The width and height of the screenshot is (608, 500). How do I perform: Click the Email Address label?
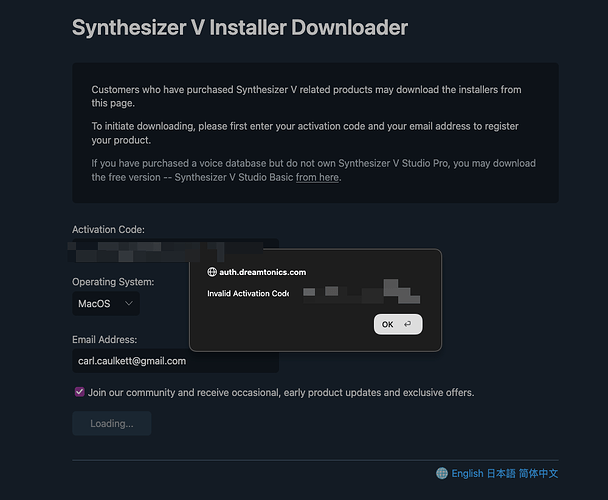(104, 339)
